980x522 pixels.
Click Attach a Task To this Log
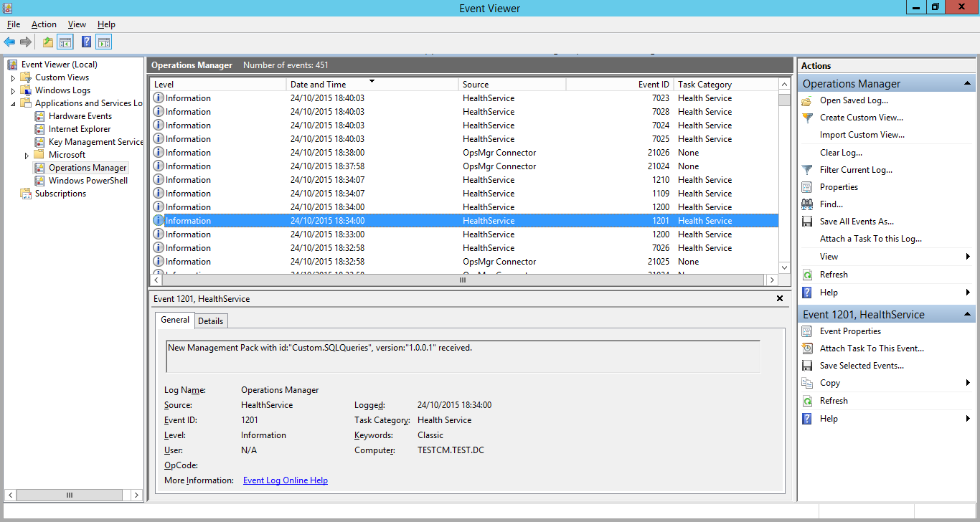(871, 239)
